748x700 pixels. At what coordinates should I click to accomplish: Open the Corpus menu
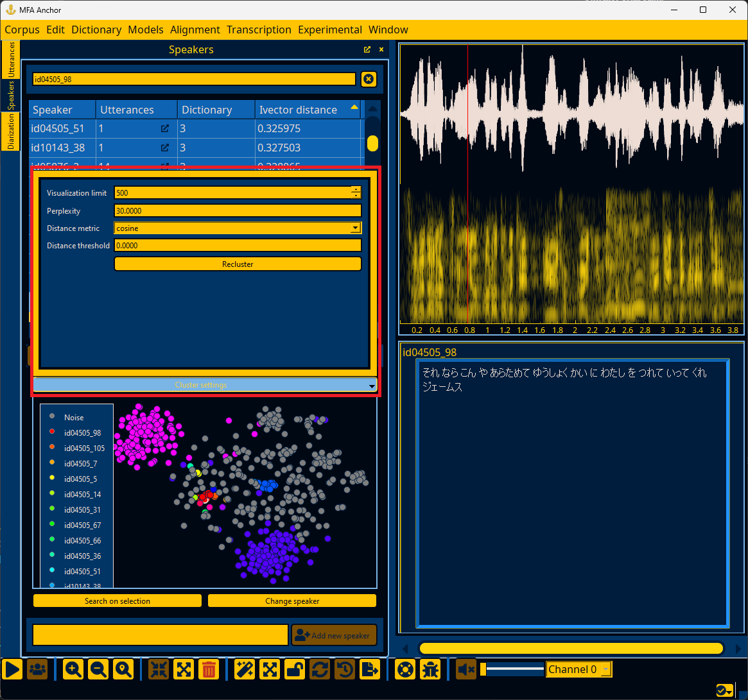click(x=22, y=30)
